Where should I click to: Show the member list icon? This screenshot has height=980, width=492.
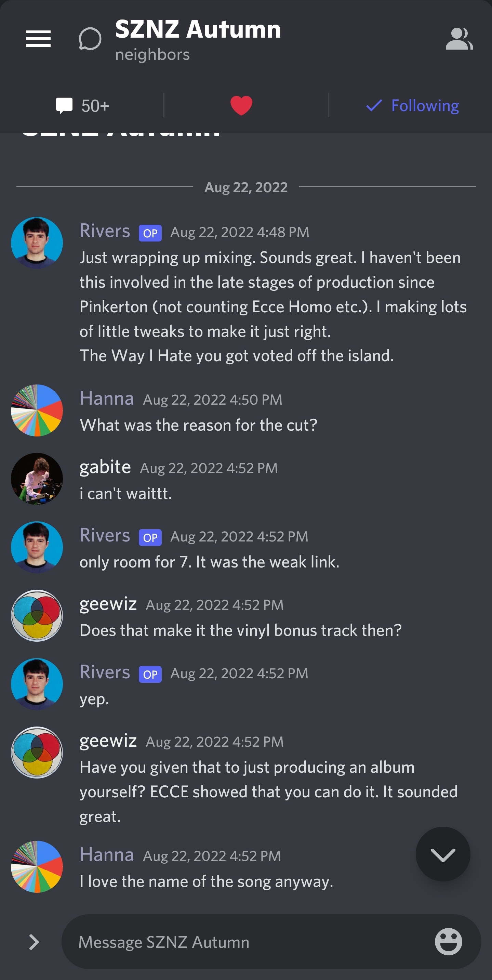459,39
